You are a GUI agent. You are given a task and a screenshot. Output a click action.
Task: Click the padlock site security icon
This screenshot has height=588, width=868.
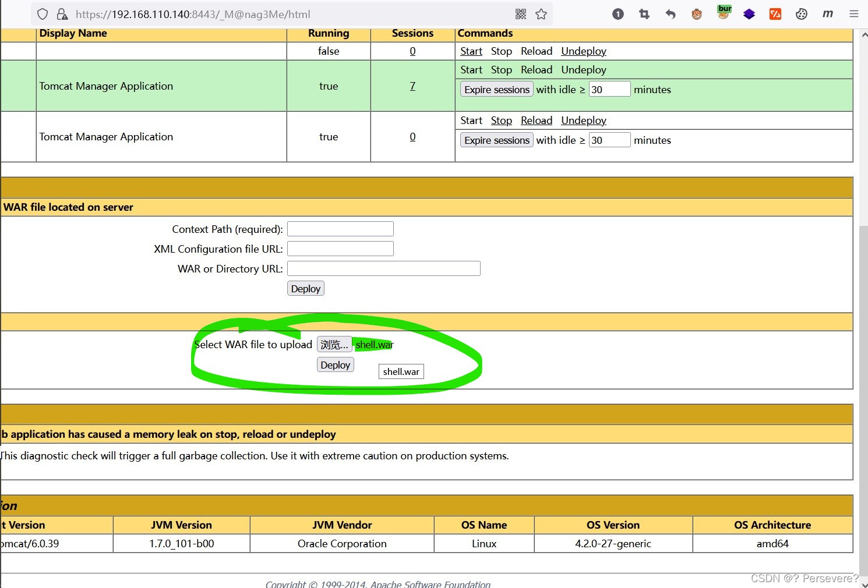[x=62, y=14]
